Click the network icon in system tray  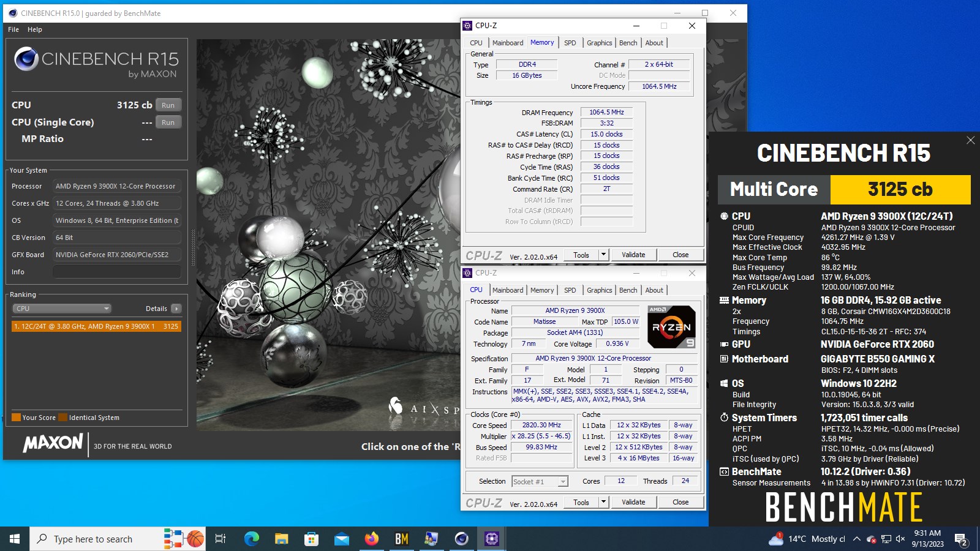tap(886, 539)
